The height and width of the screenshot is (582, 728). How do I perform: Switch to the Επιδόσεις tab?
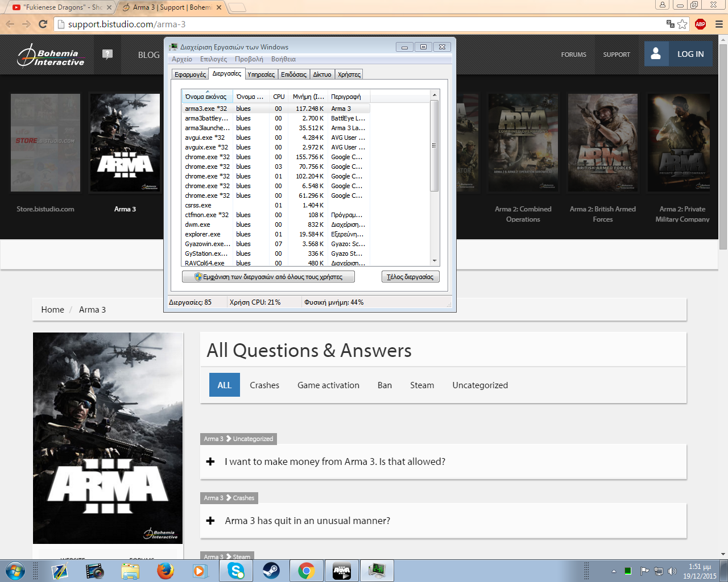coord(293,74)
